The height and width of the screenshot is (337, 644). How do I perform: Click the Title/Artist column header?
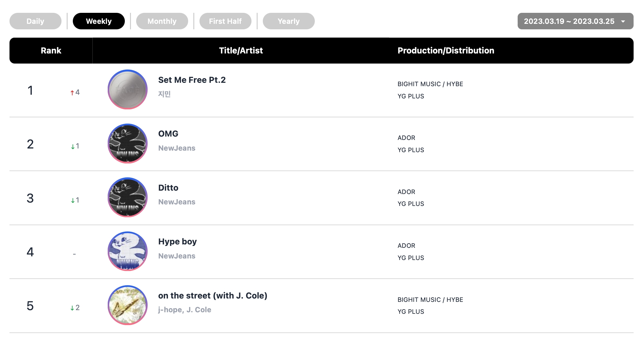pos(241,50)
